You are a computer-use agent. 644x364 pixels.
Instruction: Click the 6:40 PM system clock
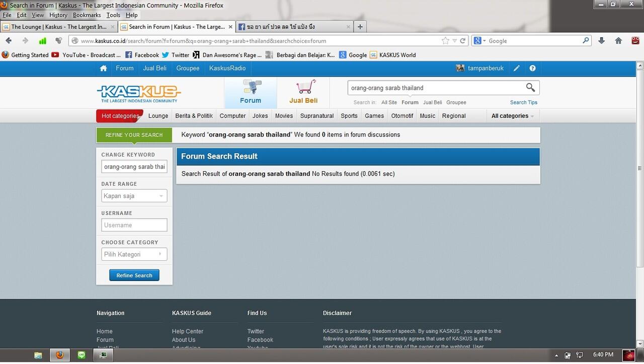coord(603,355)
